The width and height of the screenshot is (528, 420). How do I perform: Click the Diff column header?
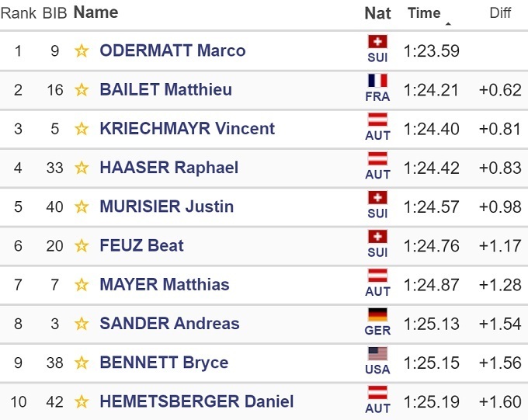500,13
